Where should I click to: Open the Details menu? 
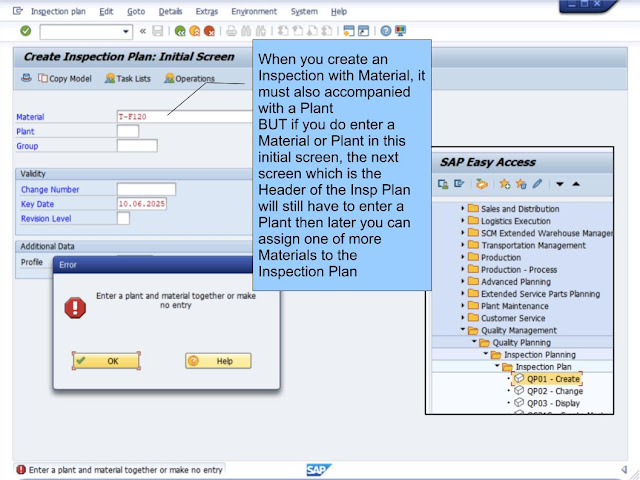[x=170, y=11]
